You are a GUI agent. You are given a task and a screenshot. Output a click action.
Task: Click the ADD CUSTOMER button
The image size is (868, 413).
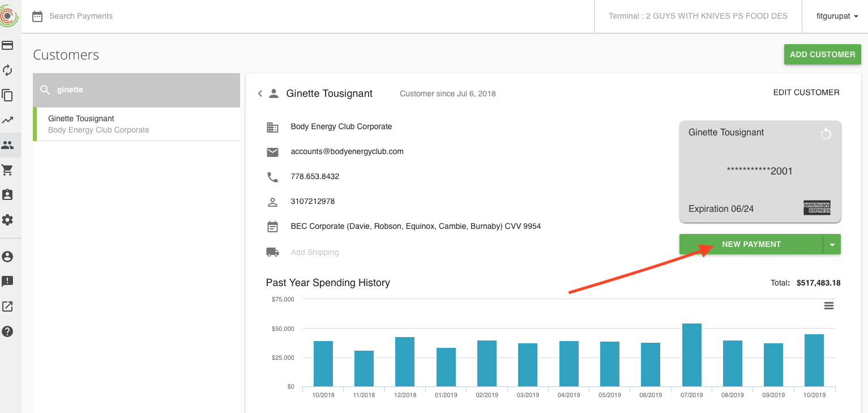pos(822,54)
